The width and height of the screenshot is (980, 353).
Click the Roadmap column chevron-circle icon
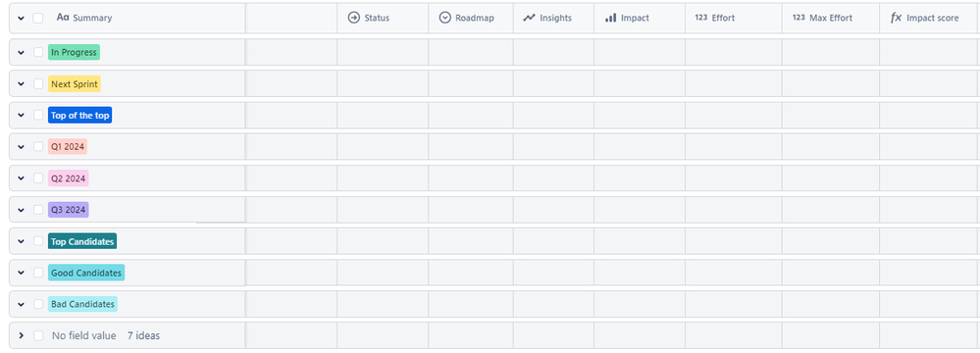tap(445, 18)
